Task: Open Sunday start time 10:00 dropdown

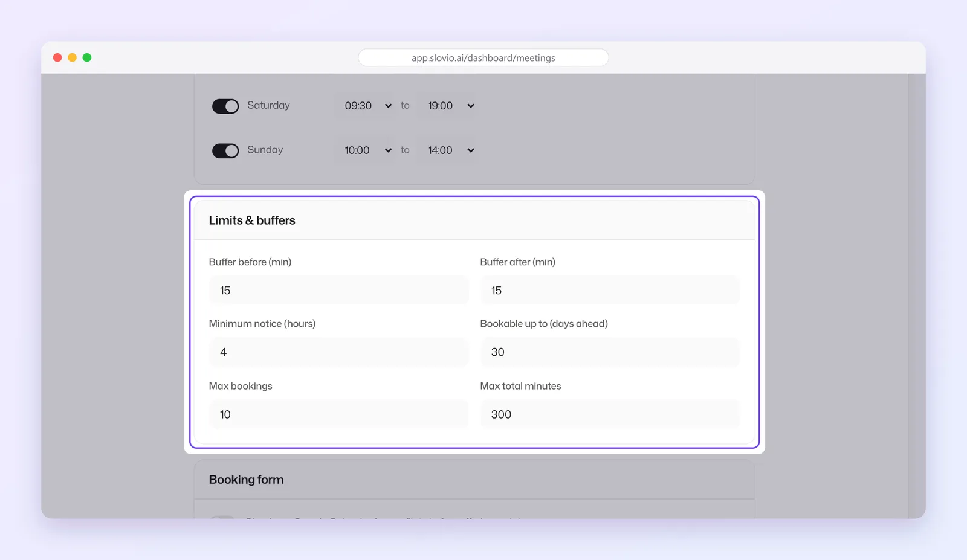Action: coord(367,150)
